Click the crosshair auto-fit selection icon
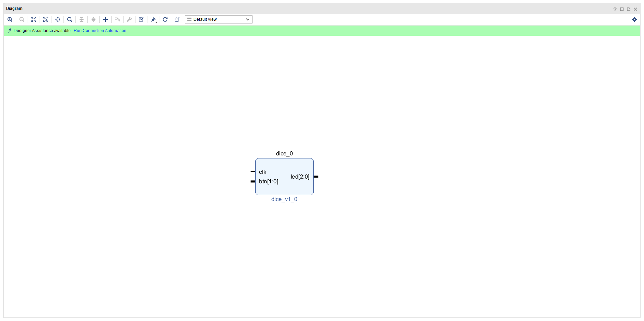 58,19
